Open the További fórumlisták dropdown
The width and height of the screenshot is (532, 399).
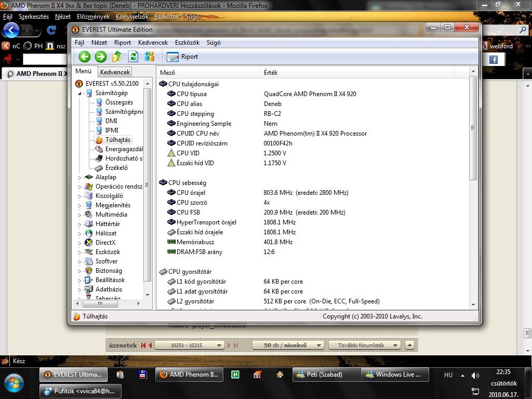tap(364, 345)
